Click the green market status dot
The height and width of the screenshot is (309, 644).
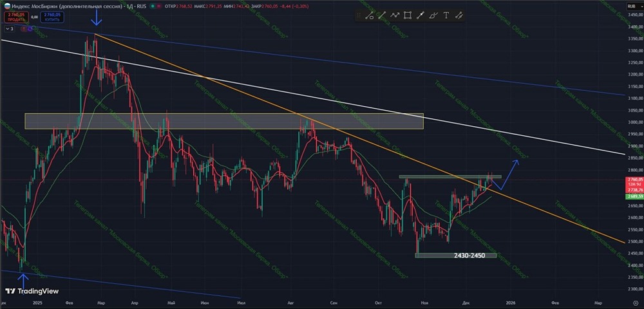click(153, 6)
